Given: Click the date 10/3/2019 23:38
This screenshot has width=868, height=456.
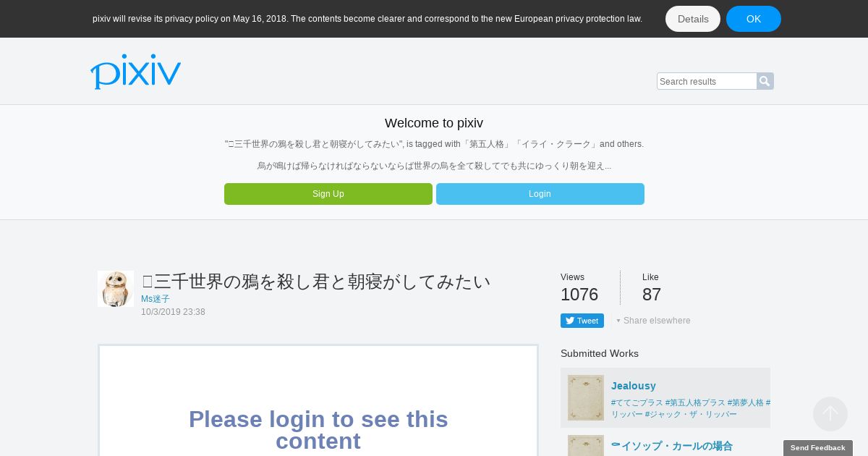Looking at the screenshot, I should click(x=173, y=312).
